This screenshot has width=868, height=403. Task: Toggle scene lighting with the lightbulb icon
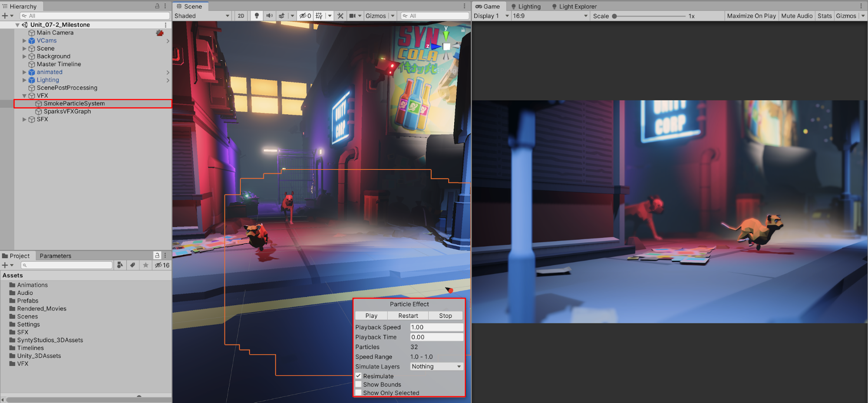click(257, 16)
